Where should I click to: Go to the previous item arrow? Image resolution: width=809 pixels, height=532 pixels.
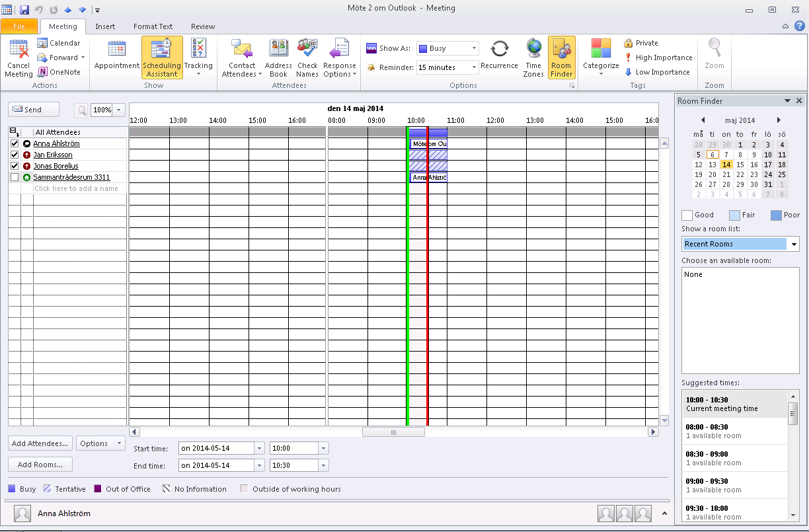click(67, 10)
